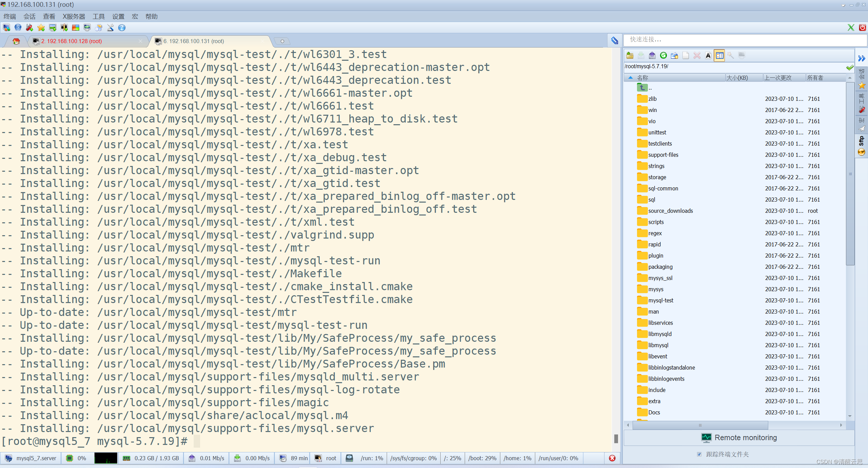Click the green refresh icon in the SFTP toolbar
Screen dimensions: 868x468
(x=663, y=56)
